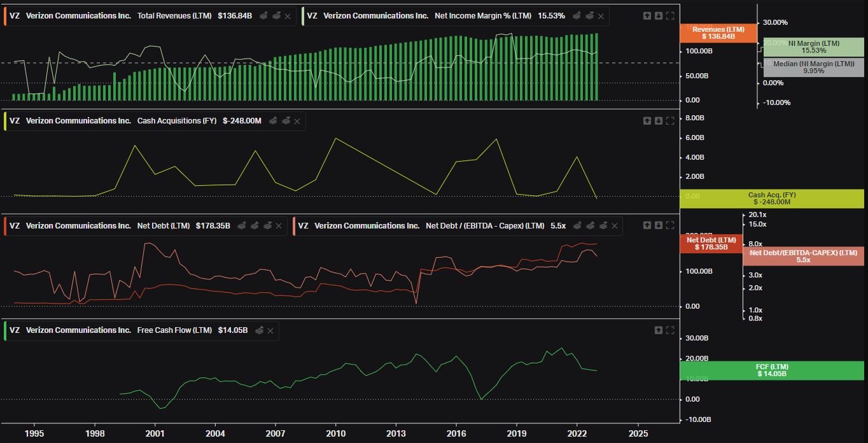The image size is (868, 443).
Task: Maximize the Cash Acquisitions chart pane
Action: 670,121
